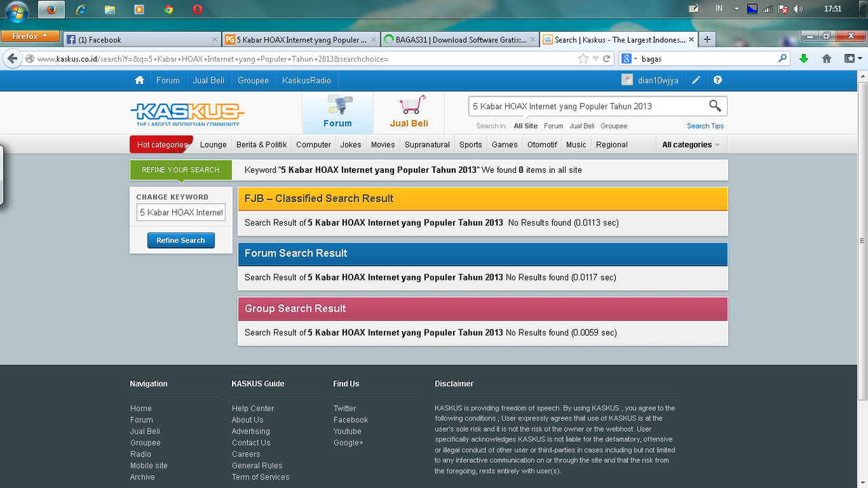Click the Forum section tile with chat icon

(338, 113)
